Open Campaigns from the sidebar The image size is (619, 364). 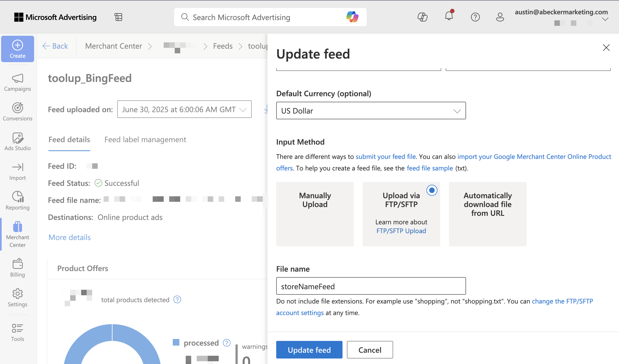[18, 82]
